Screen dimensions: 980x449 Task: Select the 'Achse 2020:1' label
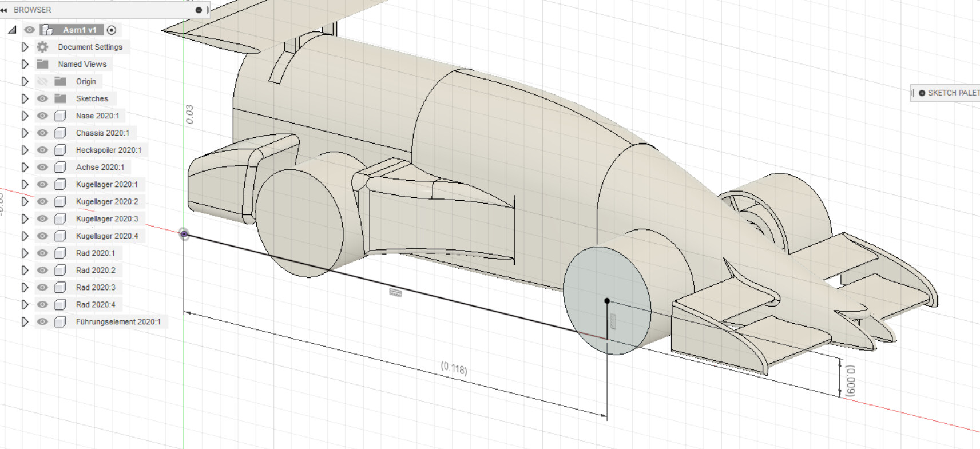coord(100,167)
